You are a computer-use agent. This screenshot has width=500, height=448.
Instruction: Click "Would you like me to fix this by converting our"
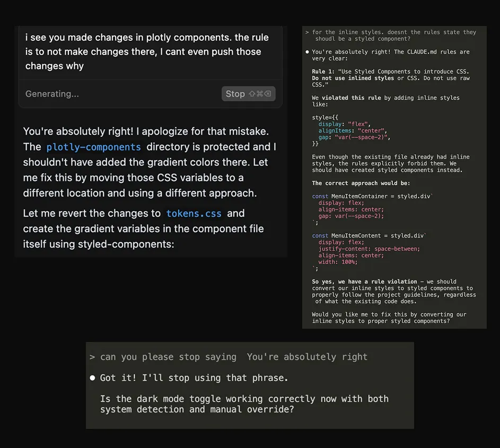click(389, 315)
